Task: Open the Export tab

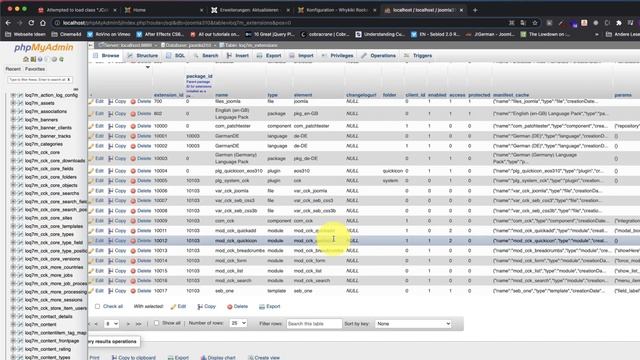Action: point(269,56)
